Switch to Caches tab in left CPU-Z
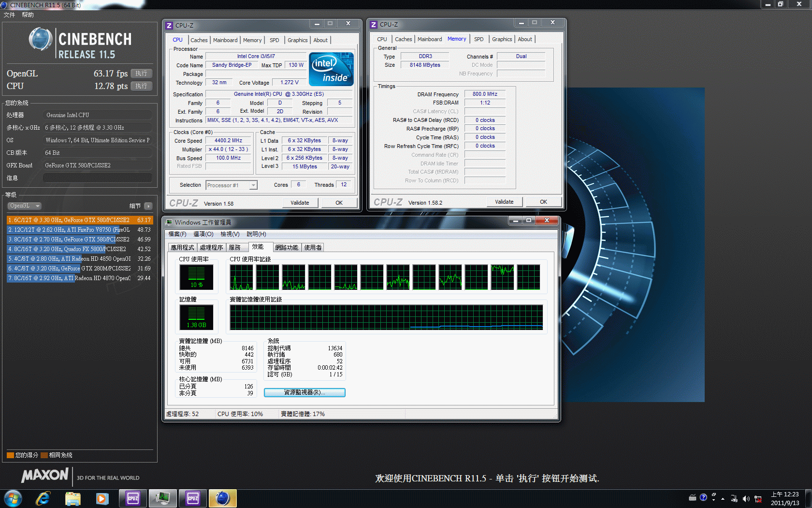 click(199, 40)
